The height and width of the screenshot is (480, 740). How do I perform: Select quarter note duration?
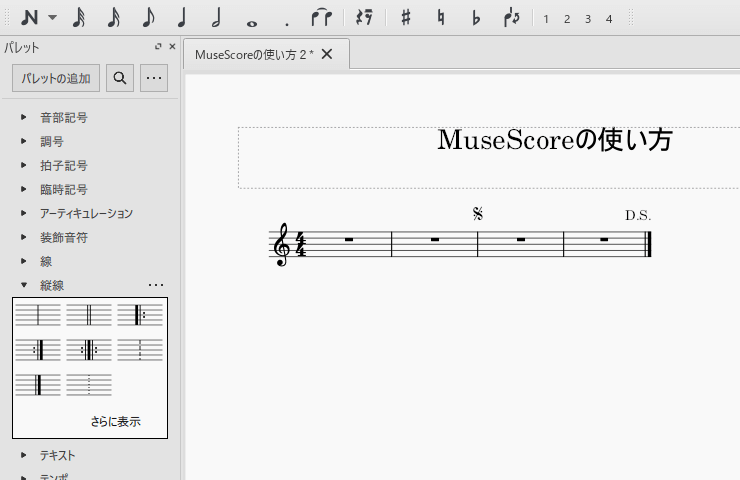point(182,18)
